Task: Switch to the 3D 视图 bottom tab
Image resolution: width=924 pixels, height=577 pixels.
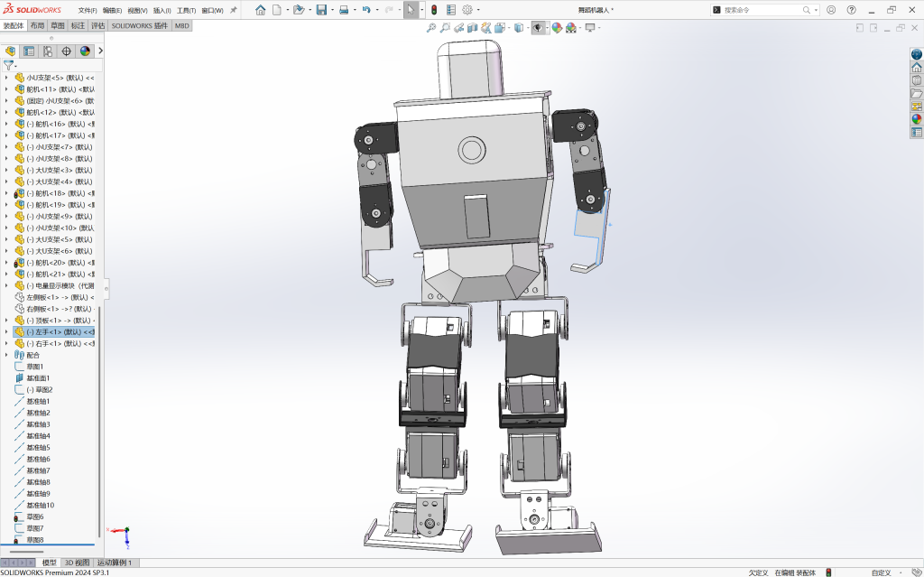Action: point(78,563)
